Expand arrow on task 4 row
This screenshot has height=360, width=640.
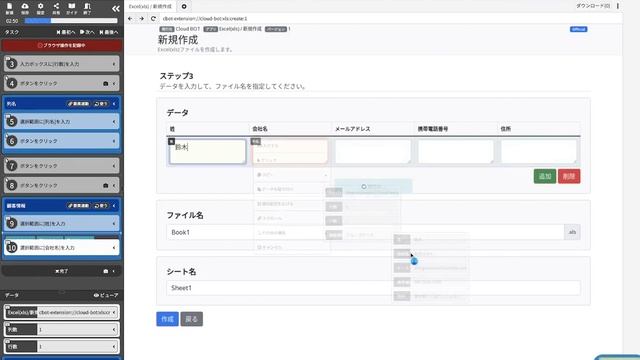[x=114, y=83]
